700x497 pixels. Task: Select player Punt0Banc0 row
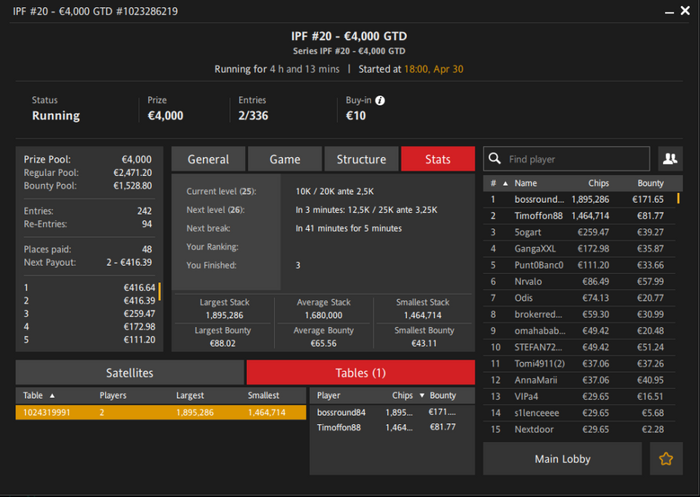(x=579, y=265)
